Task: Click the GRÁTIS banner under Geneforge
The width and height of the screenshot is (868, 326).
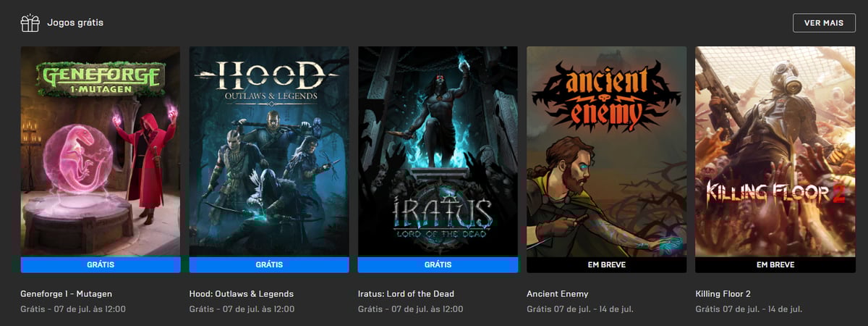Action: (101, 264)
